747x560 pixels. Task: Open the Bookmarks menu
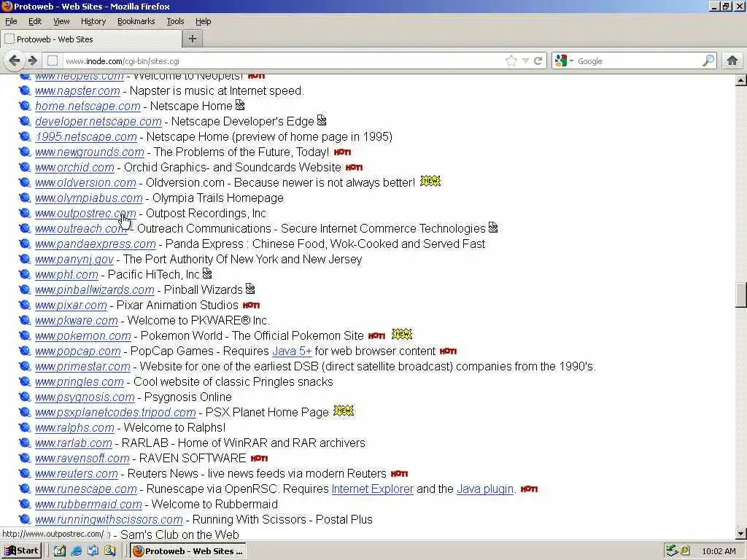136,21
